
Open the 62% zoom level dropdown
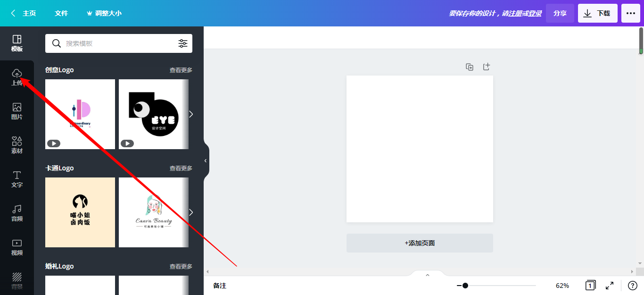[562, 286]
